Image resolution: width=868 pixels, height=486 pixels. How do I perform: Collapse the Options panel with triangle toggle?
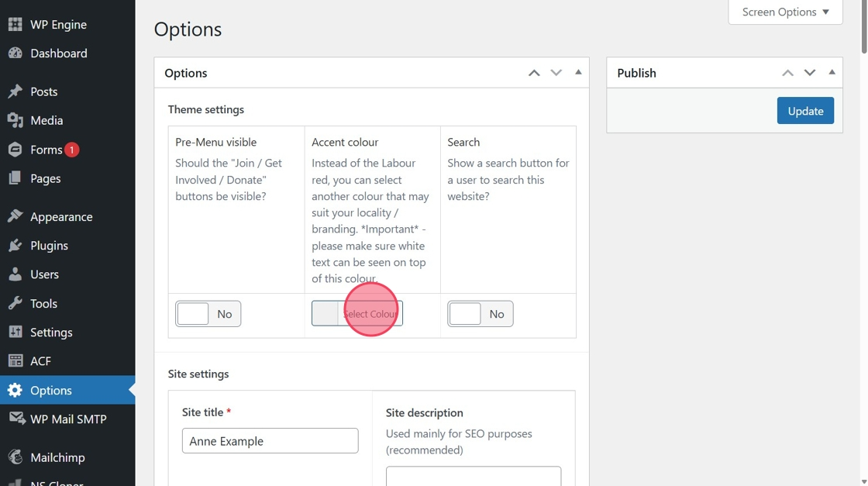click(578, 72)
